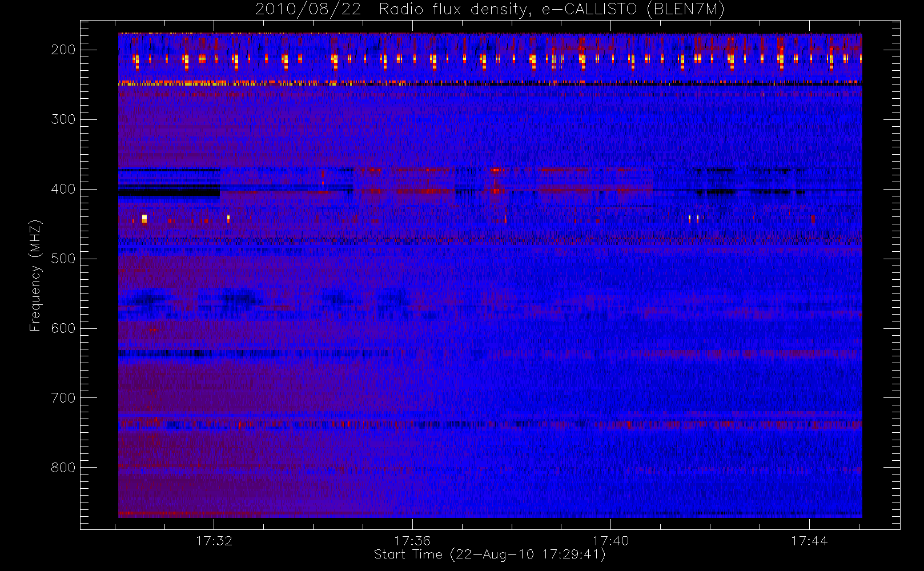Select the 700 frequency tick label
The width and height of the screenshot is (924, 571).
(63, 398)
